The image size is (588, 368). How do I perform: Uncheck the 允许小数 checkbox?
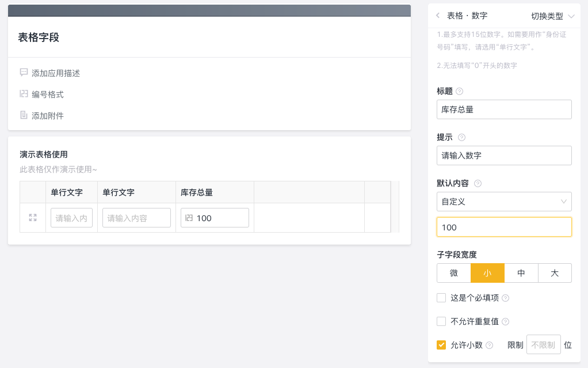[441, 345]
